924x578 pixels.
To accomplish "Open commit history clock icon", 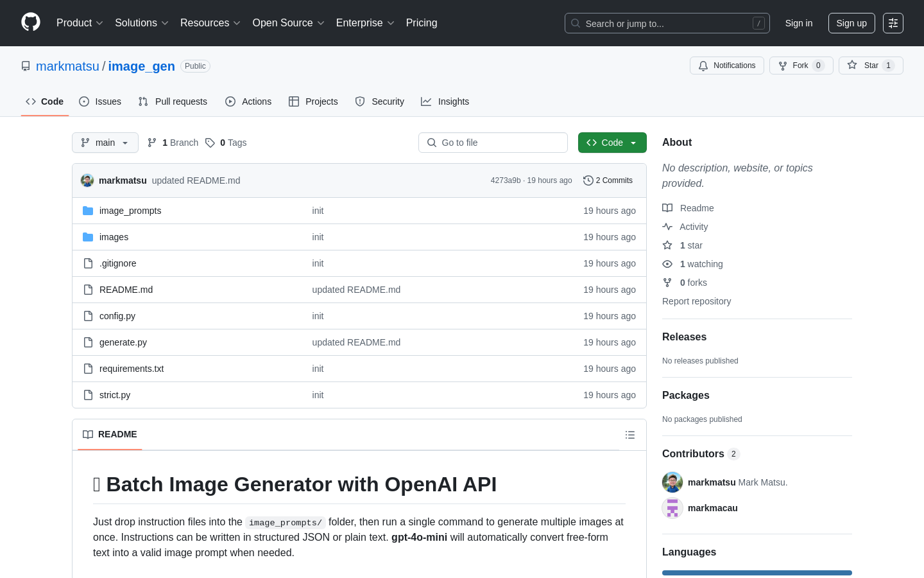I will coord(588,180).
